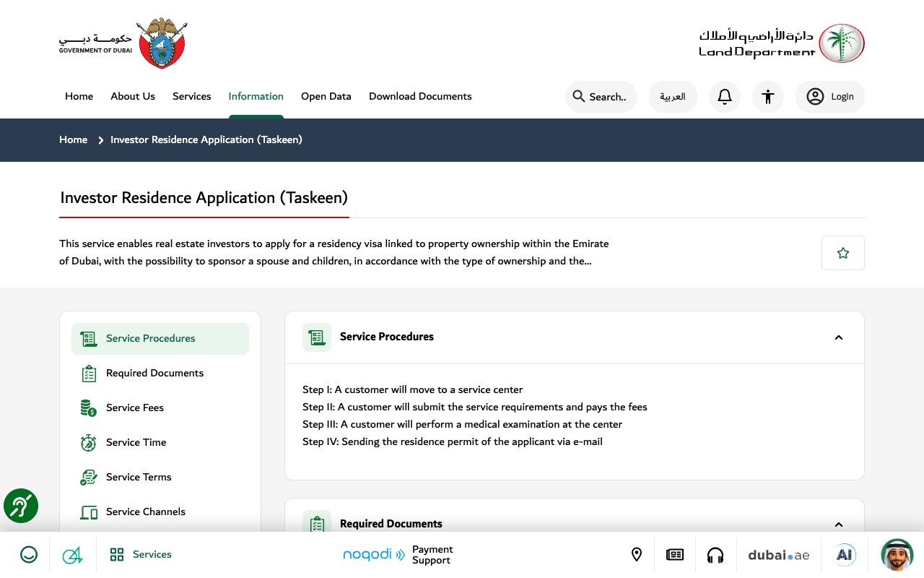Open the accessibility options icon

768,97
